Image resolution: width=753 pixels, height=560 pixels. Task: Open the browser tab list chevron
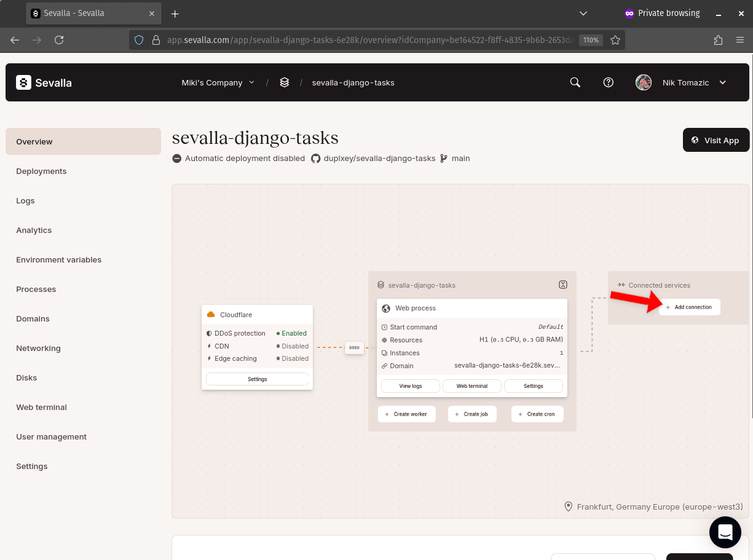583,13
